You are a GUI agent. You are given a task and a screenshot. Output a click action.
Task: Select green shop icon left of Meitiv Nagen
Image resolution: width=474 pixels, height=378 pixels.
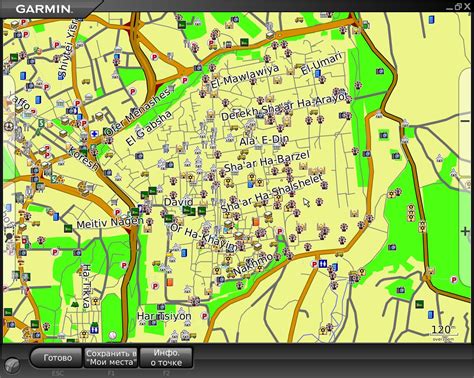point(68,228)
